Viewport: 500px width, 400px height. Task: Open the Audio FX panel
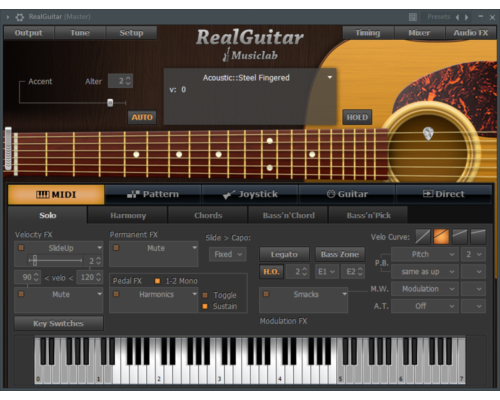click(471, 33)
